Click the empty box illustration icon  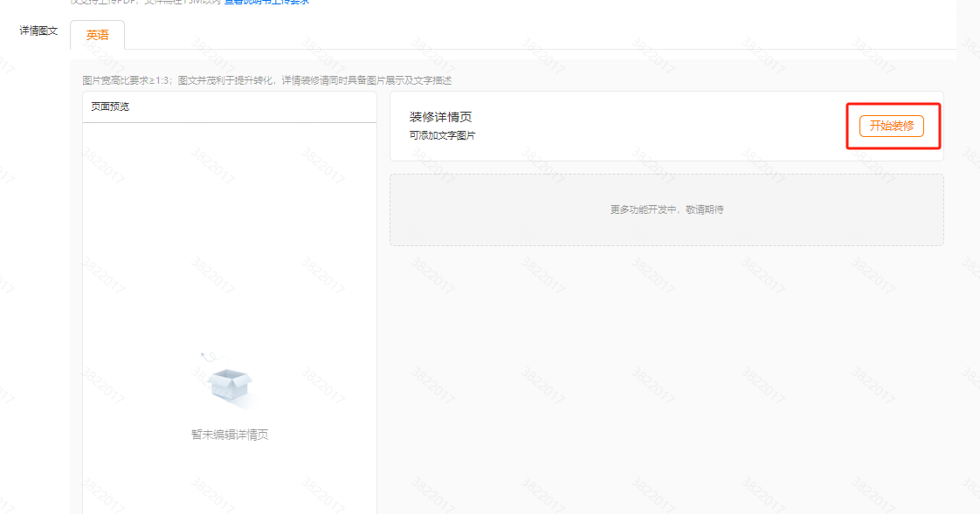[230, 386]
